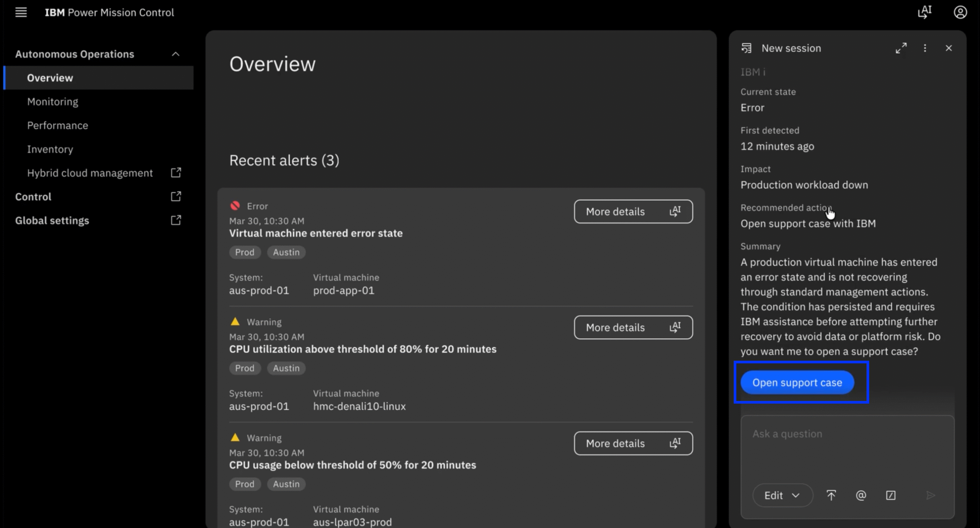This screenshot has width=980, height=528.
Task: Open the assistant panel overflow menu
Action: [925, 48]
